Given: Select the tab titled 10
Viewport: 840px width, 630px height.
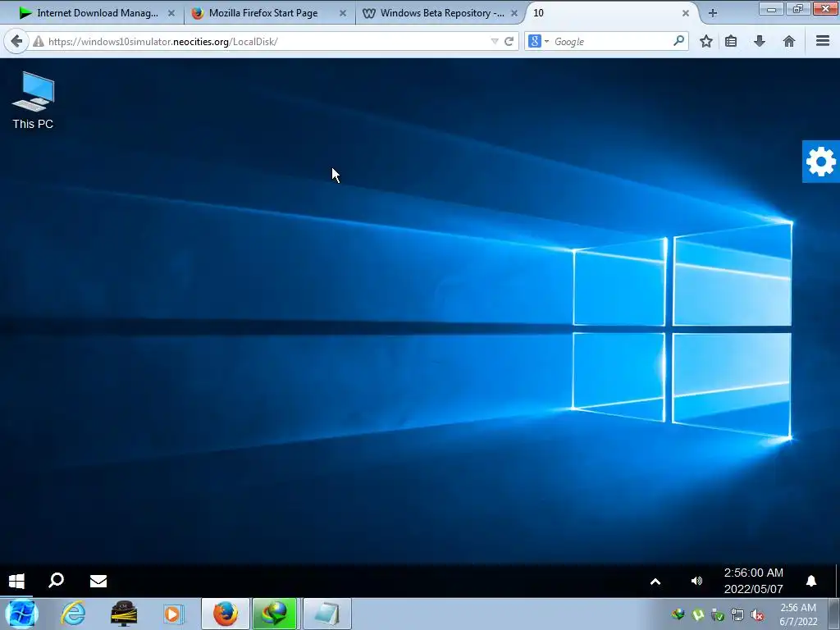Looking at the screenshot, I should (605, 13).
